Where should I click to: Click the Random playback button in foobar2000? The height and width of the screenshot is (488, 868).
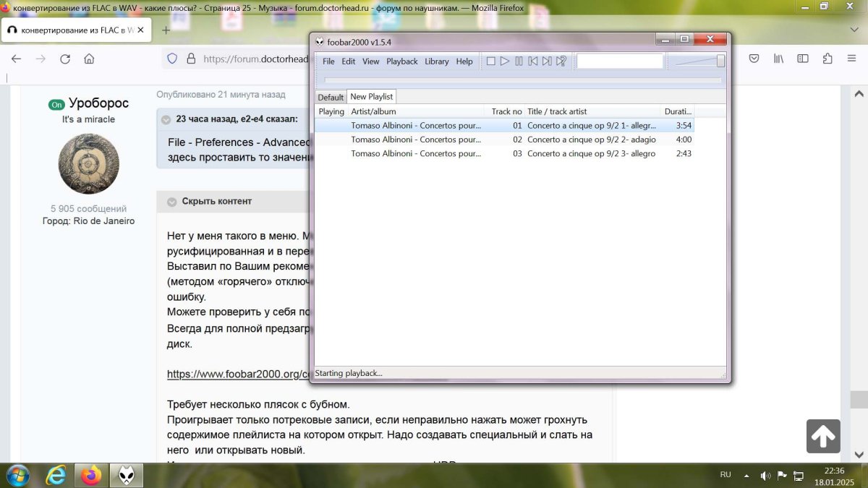(561, 61)
